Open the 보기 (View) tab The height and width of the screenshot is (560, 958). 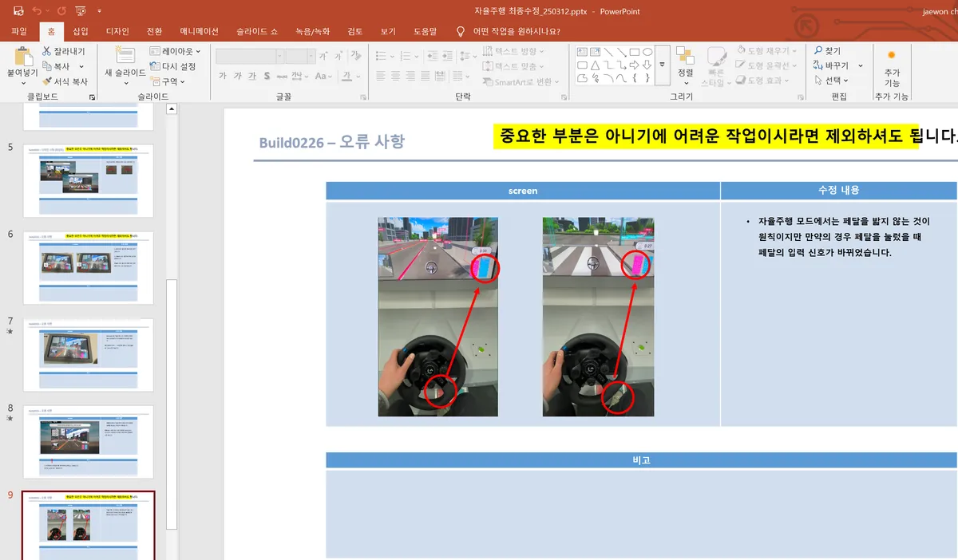click(388, 32)
